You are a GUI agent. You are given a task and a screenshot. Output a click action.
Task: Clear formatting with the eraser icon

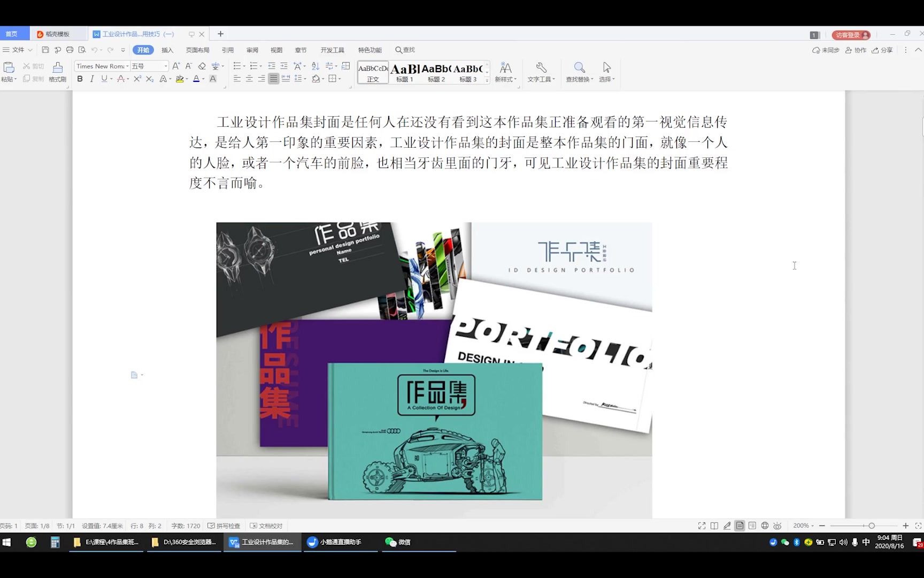202,66
